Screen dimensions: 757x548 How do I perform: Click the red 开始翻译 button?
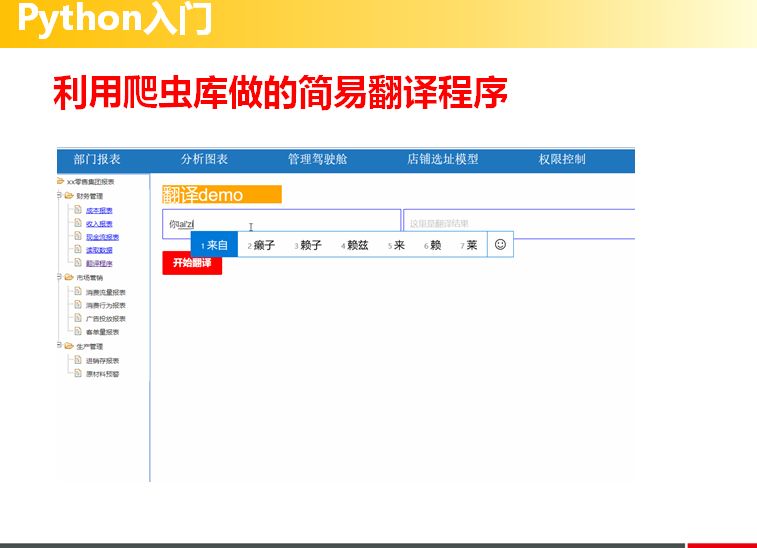(192, 263)
